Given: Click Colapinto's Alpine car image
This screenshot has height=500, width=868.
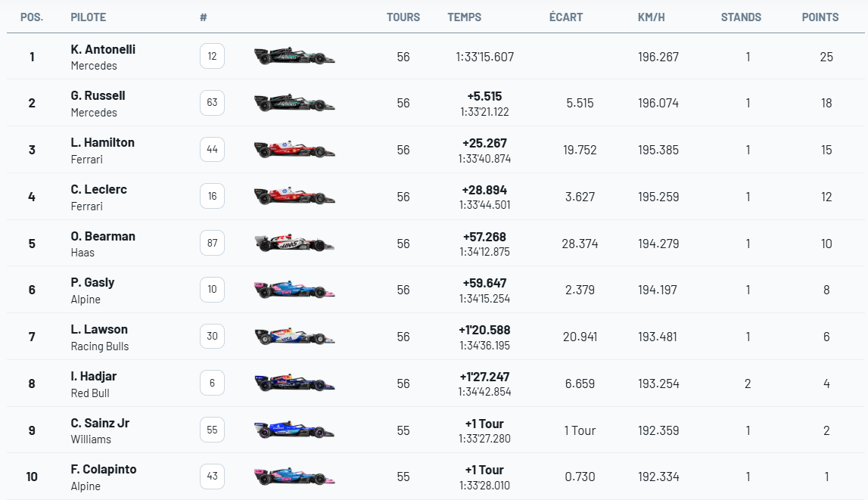Looking at the screenshot, I should point(294,477).
